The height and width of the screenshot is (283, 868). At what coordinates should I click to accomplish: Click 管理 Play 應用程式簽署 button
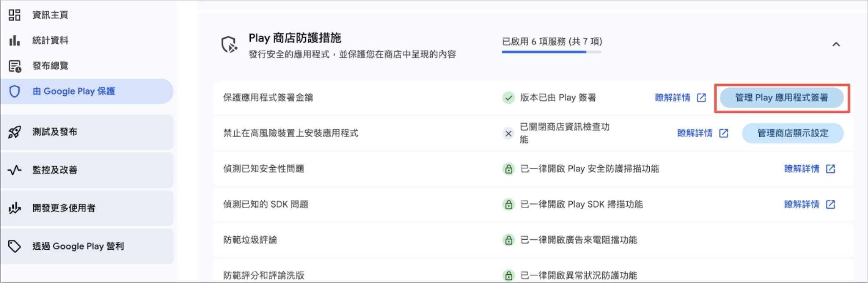click(781, 98)
